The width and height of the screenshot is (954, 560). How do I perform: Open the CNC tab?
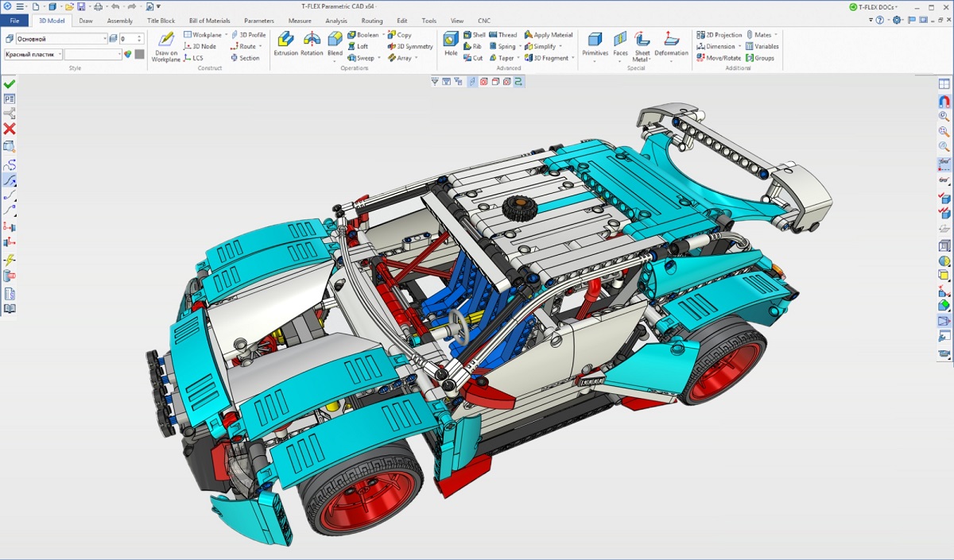point(484,21)
